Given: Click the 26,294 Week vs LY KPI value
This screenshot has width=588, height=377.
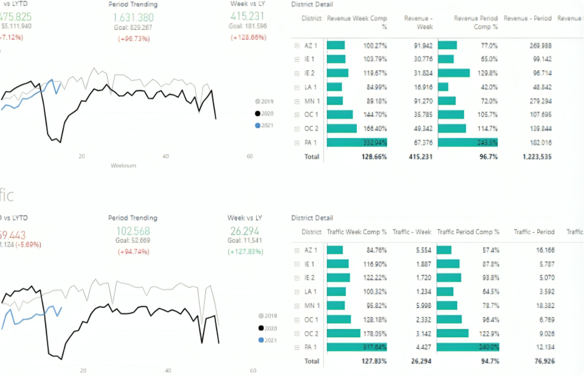Looking at the screenshot, I should (244, 231).
